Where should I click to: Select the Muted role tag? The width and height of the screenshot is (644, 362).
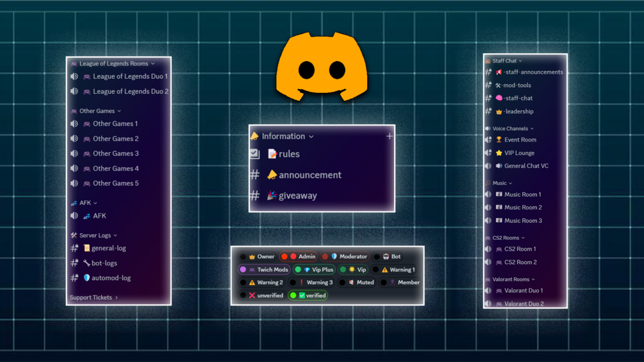(358, 283)
